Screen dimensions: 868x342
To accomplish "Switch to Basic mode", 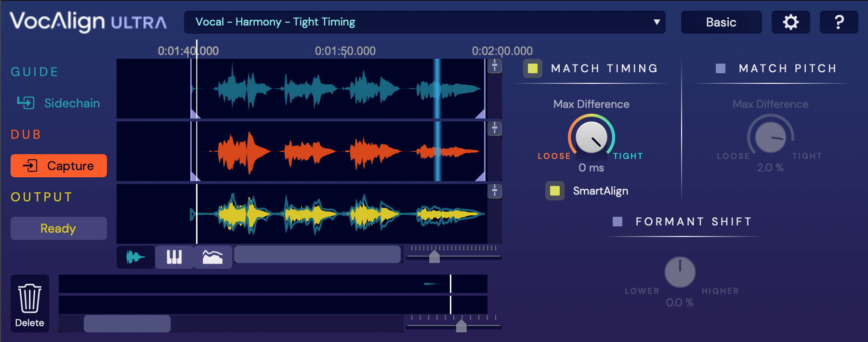I will pyautogui.click(x=721, y=22).
